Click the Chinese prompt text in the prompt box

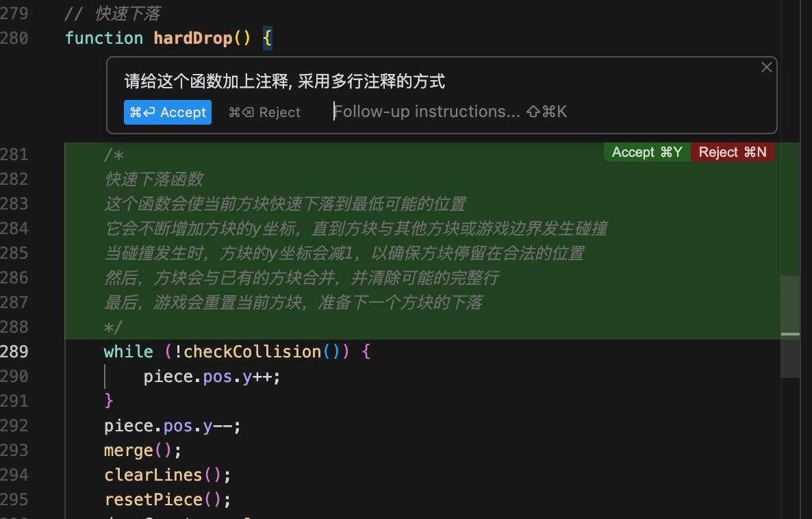click(284, 81)
